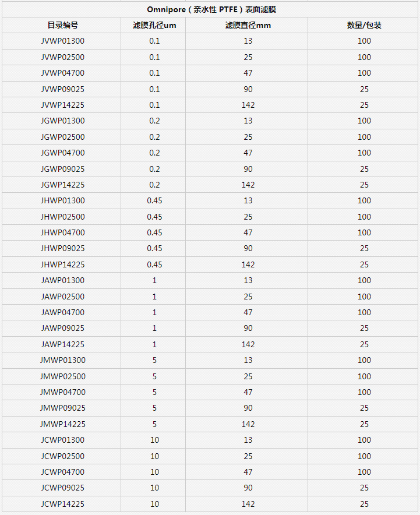Click diameter 47 in JCWP04700 row
Viewport: 420px width, 515px height.
248,472
